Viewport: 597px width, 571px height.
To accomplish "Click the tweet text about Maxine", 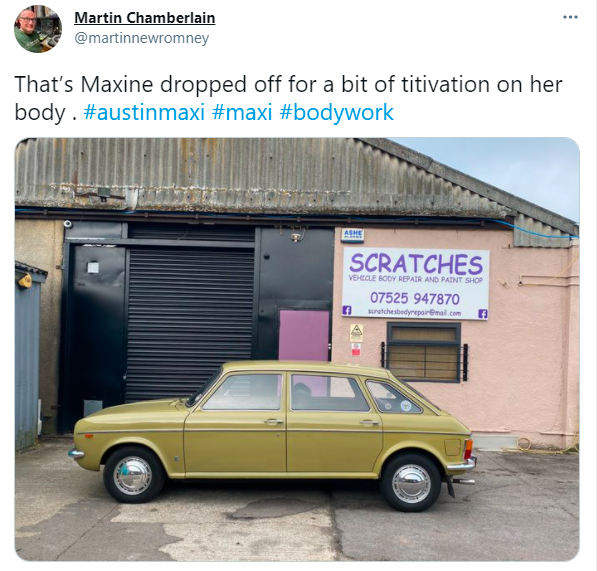I will [288, 98].
